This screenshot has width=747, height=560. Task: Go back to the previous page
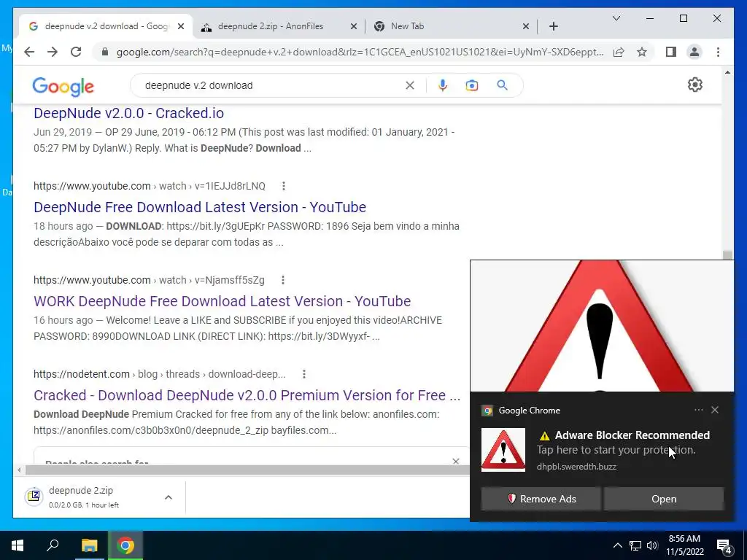coord(29,52)
